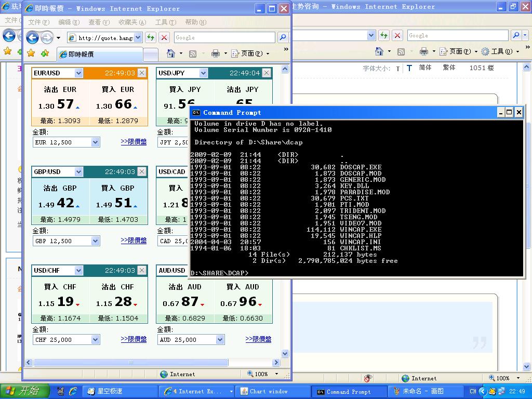Click the Google search input field
Viewport: 532px width, 399px height.
point(223,37)
